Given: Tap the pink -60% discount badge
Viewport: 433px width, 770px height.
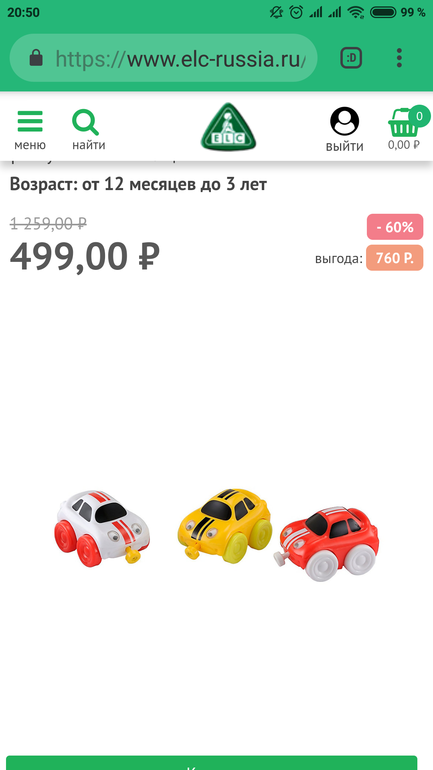Looking at the screenshot, I should pyautogui.click(x=395, y=227).
